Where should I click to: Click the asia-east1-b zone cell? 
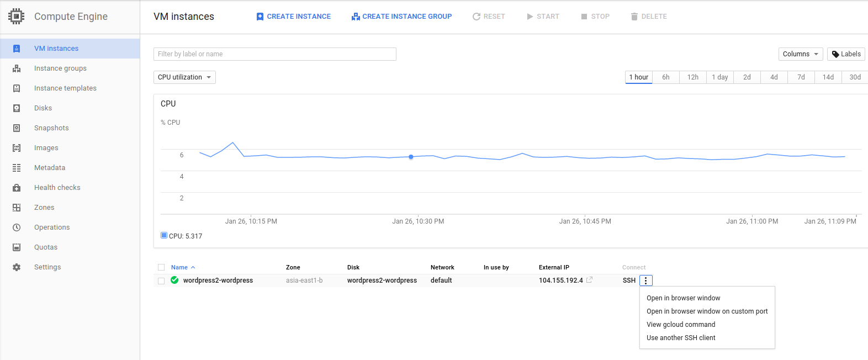[x=304, y=280]
